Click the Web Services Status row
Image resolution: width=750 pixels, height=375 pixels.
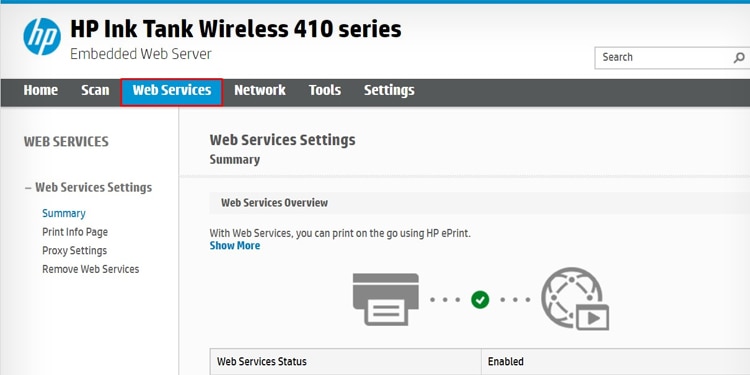pos(480,362)
